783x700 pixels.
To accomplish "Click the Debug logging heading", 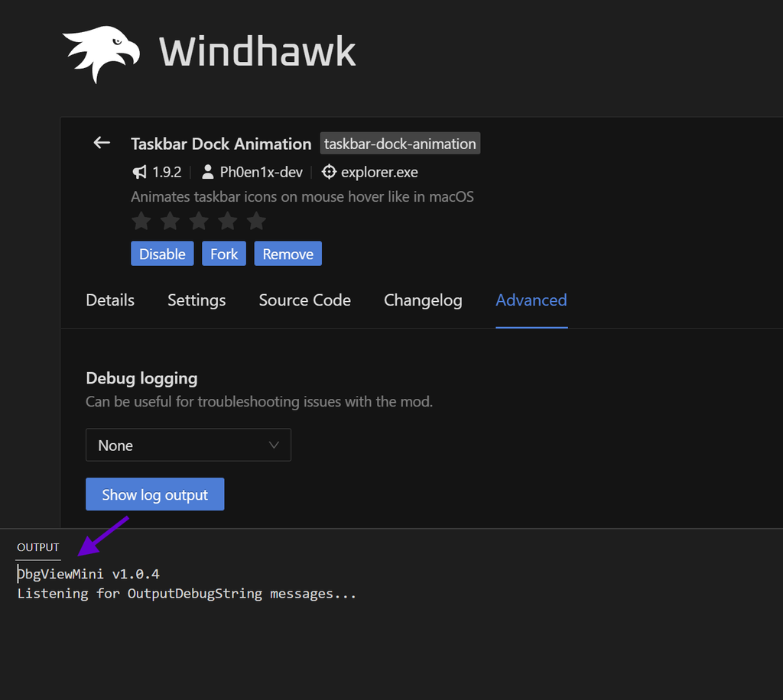I will point(141,378).
